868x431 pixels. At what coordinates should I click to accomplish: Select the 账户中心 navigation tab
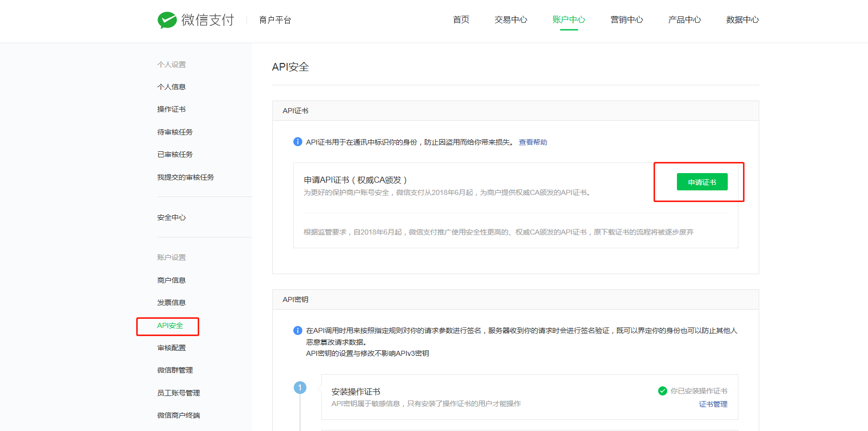569,20
